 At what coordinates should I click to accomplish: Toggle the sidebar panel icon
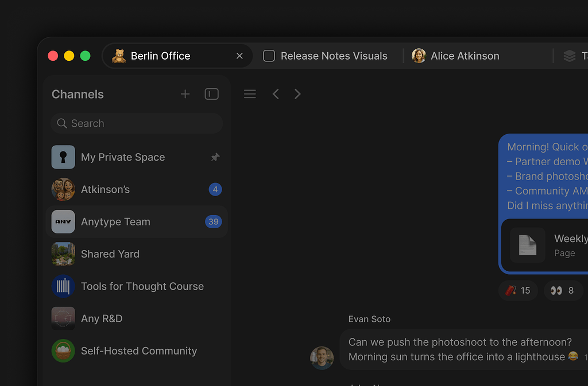coord(211,94)
